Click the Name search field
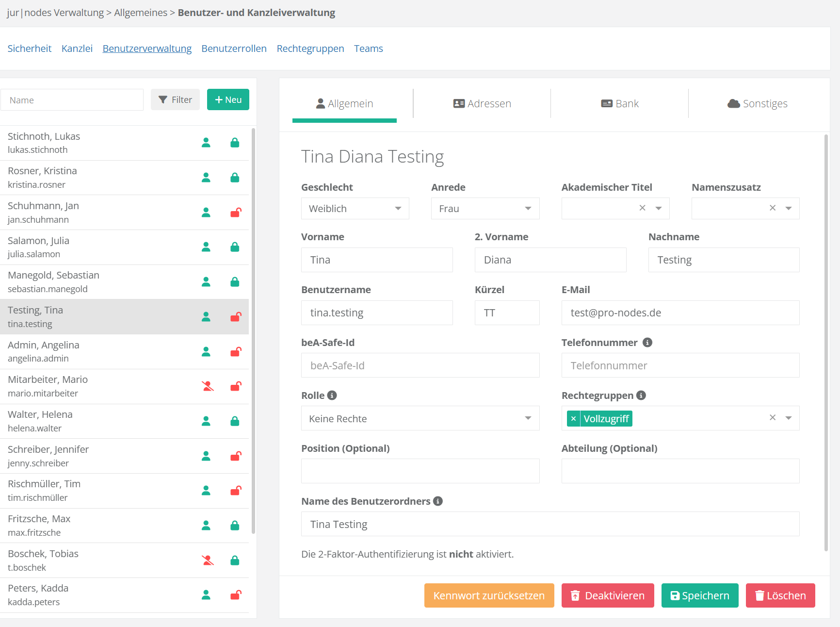Screen dimensions: 840x627 coord(72,100)
